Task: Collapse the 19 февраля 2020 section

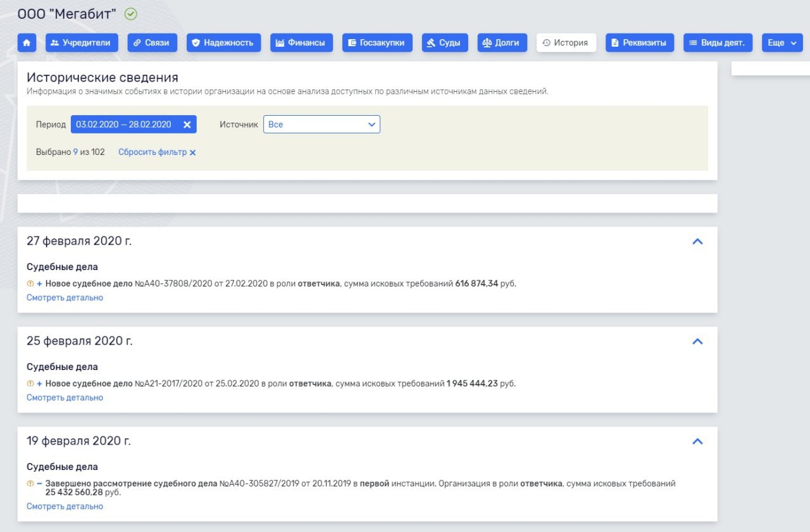Action: [698, 441]
